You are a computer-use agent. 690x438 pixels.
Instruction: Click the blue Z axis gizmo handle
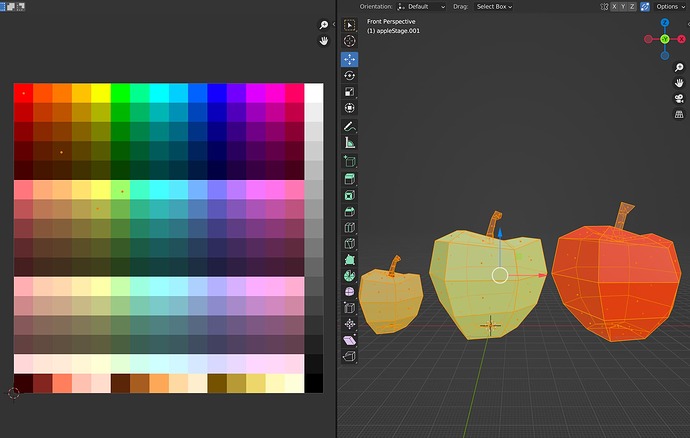pos(664,22)
